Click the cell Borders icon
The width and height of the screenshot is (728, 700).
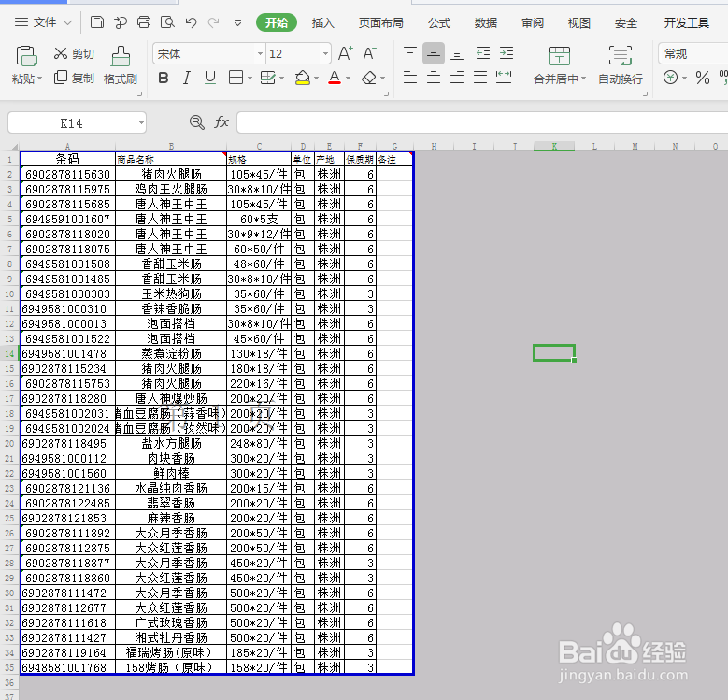coord(236,78)
